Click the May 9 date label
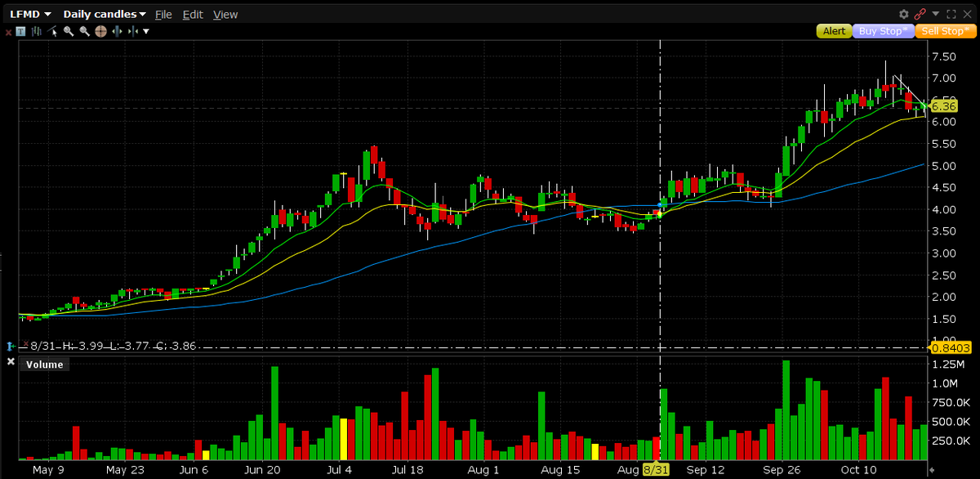980x479 pixels. coord(48,470)
